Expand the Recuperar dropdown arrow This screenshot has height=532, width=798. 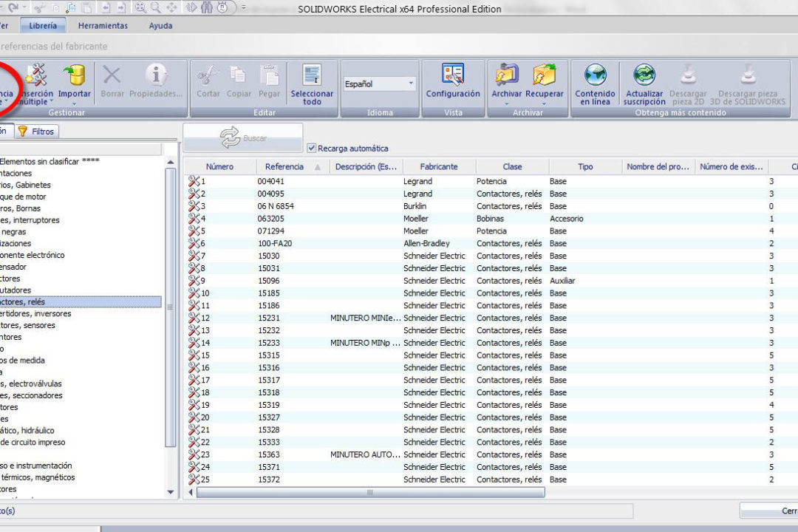click(x=544, y=103)
